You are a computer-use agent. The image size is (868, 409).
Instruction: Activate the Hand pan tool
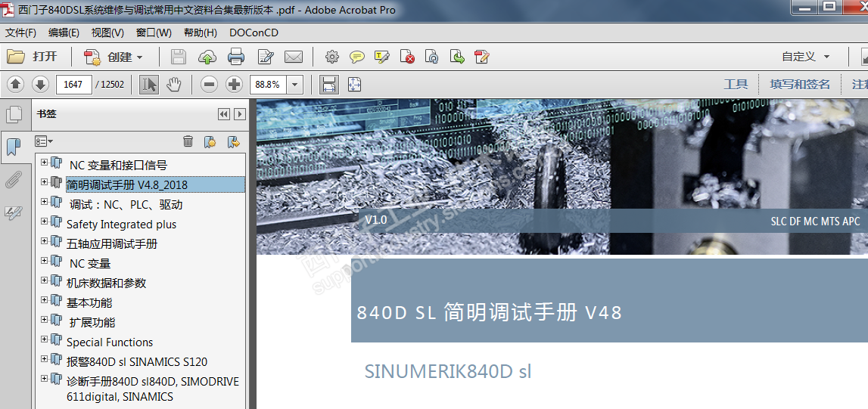pos(174,85)
